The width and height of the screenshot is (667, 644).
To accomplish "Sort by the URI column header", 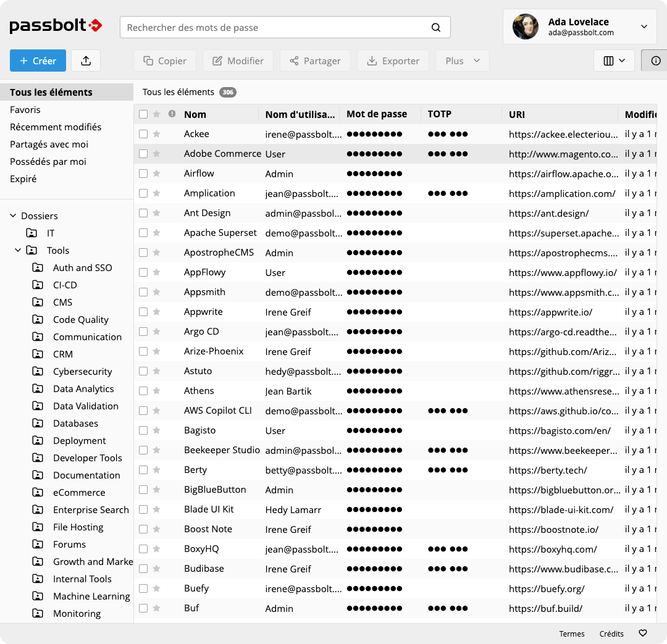I will 517,114.
